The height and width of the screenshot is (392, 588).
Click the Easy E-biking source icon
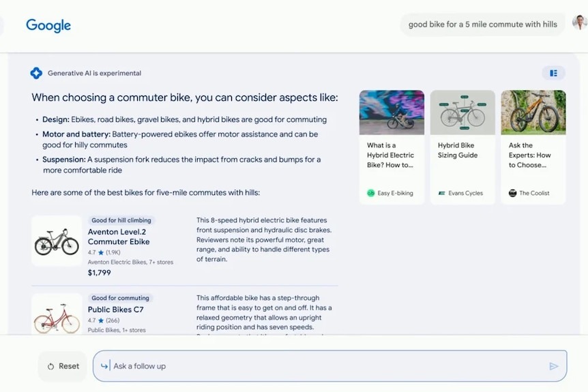[370, 193]
